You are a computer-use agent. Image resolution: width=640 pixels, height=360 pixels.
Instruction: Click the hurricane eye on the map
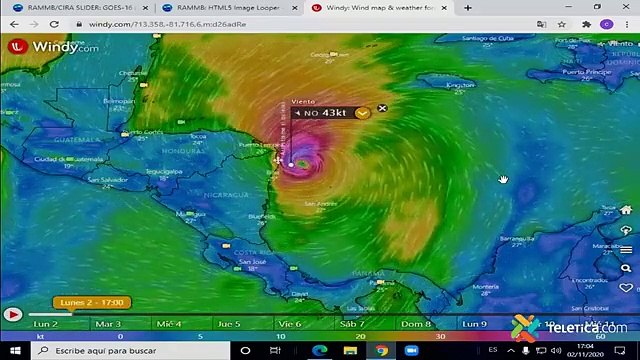tap(302, 164)
